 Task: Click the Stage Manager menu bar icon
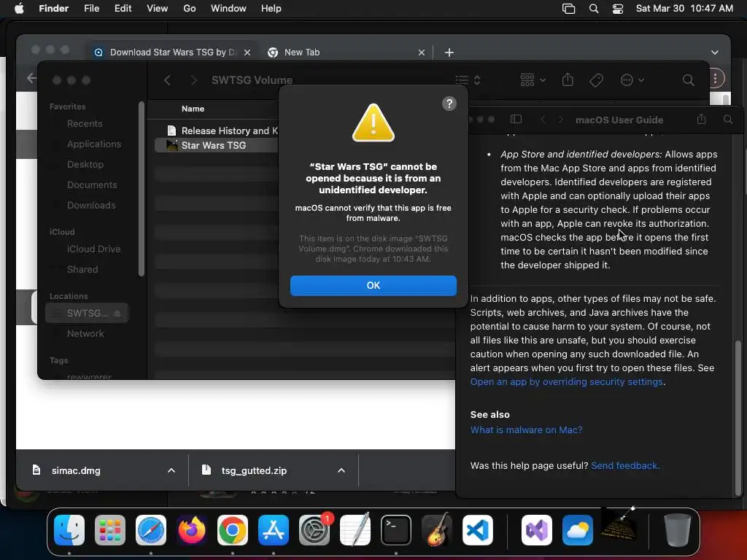[x=569, y=9]
